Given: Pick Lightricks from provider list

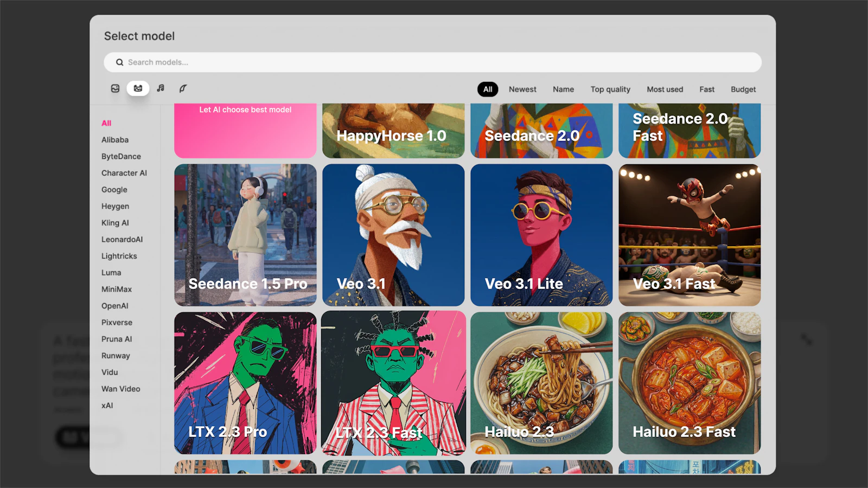Looking at the screenshot, I should coord(119,256).
